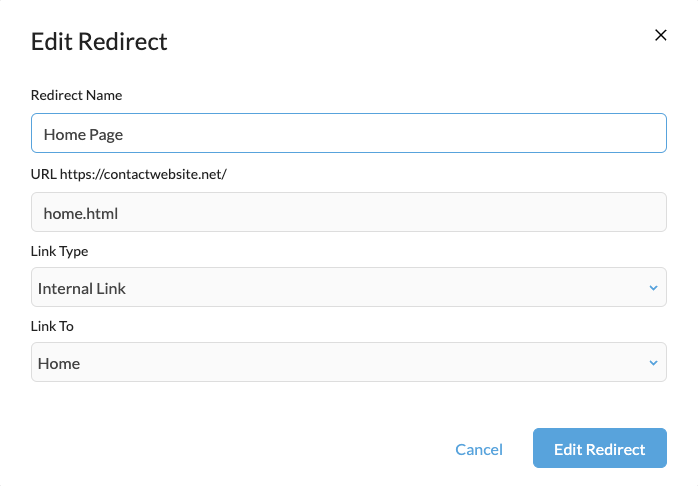
Task: Open the Link To dropdown
Action: tap(348, 363)
